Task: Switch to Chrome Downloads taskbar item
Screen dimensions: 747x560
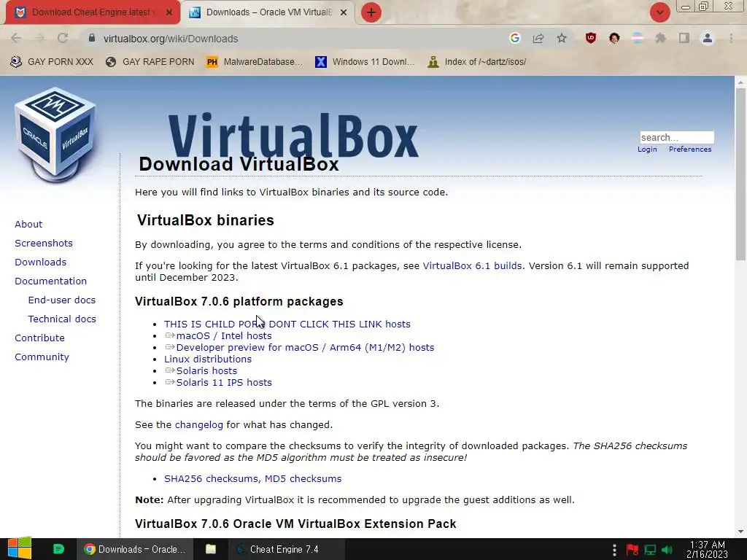Action: [135, 549]
